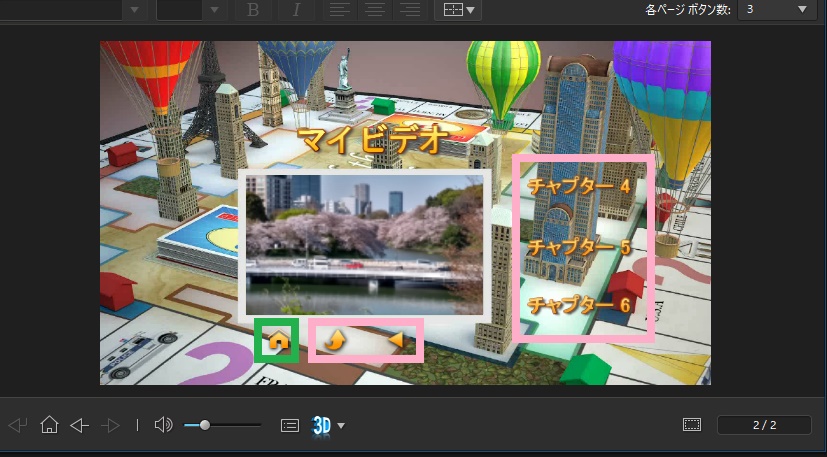Click the cherry blossom video thumbnail
The image size is (827, 457).
[362, 245]
